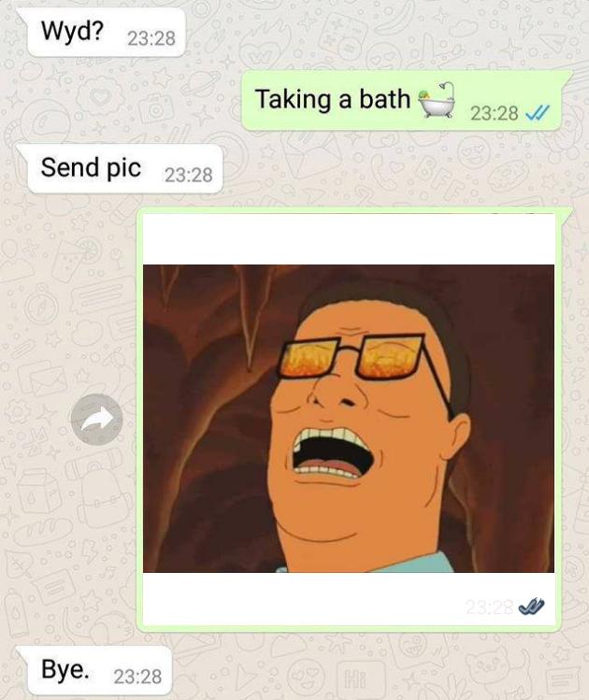Tap the 23:28 timestamp on 'Send pic'

tap(189, 175)
